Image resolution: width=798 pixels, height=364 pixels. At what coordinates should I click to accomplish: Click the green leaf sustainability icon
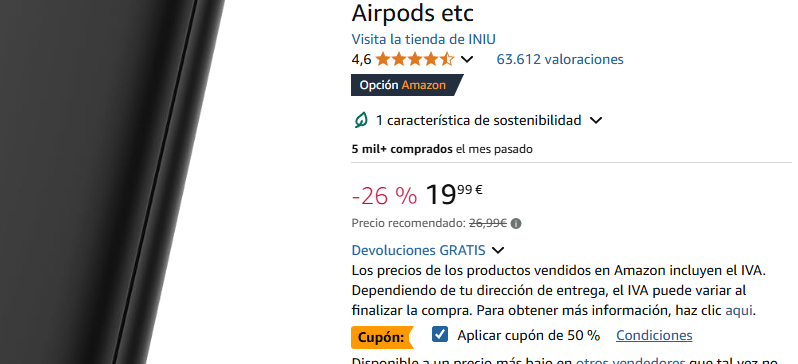[361, 121]
